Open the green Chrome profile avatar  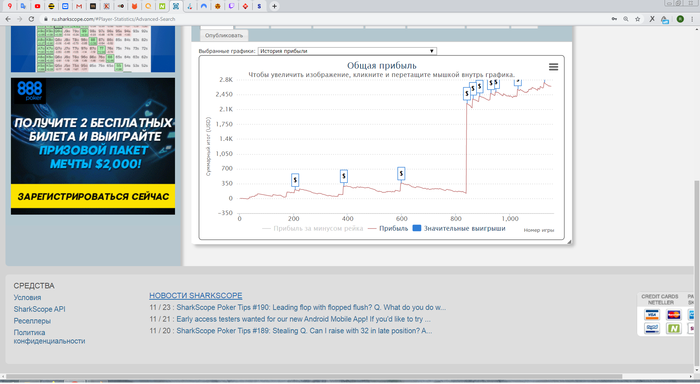pos(680,19)
